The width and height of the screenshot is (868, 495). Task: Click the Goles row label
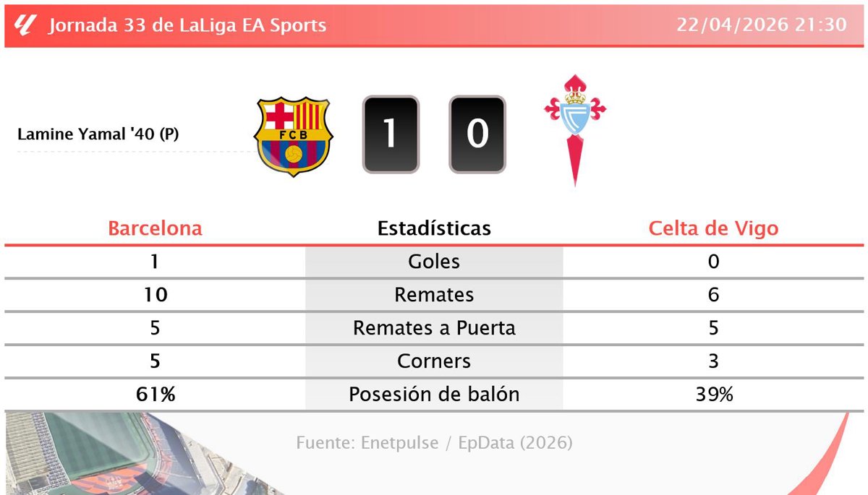coord(434,262)
